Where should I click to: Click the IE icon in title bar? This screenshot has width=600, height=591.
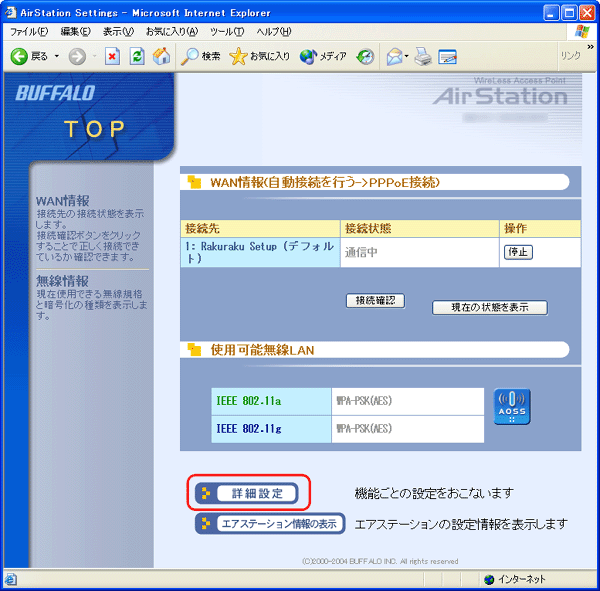click(x=11, y=13)
